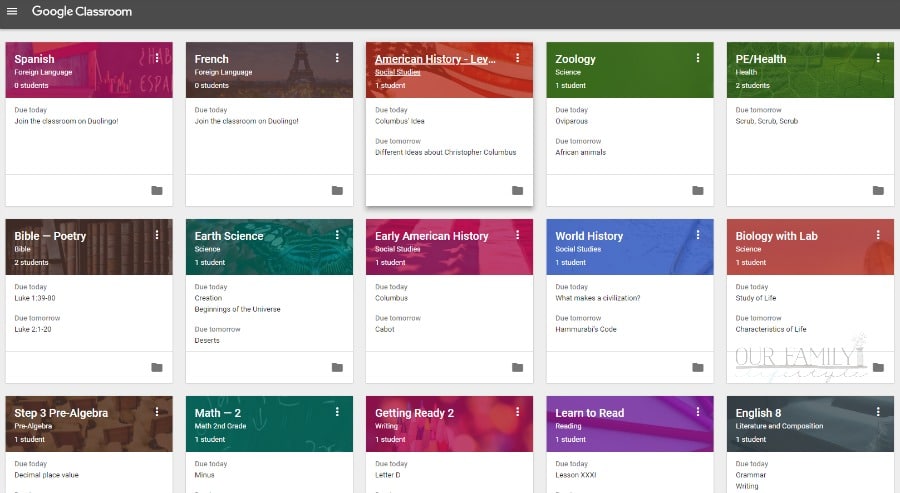Open Oviperous assignment in Zoology
This screenshot has height=493, width=900.
(571, 121)
